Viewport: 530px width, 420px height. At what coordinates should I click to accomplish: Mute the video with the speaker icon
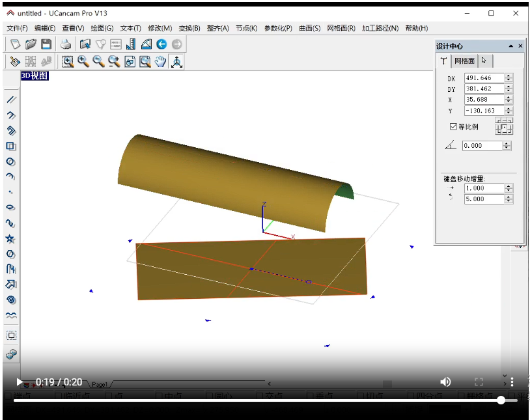(x=445, y=382)
